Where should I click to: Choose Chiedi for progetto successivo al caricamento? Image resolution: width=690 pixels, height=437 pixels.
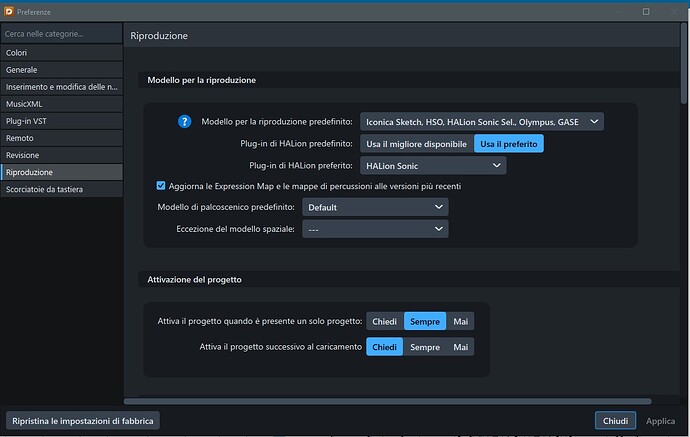point(385,347)
